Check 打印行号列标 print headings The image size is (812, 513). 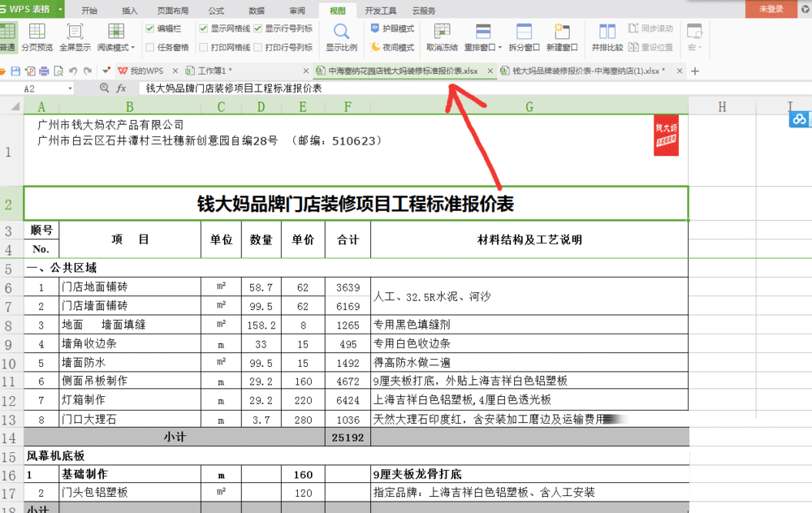tap(258, 47)
